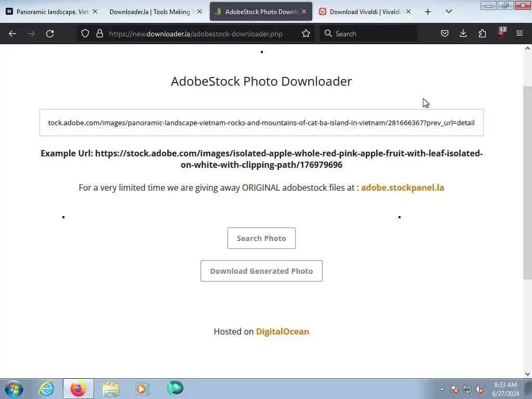Switch to the Panoramic landscape tab
The width and height of the screenshot is (532, 399).
click(52, 12)
